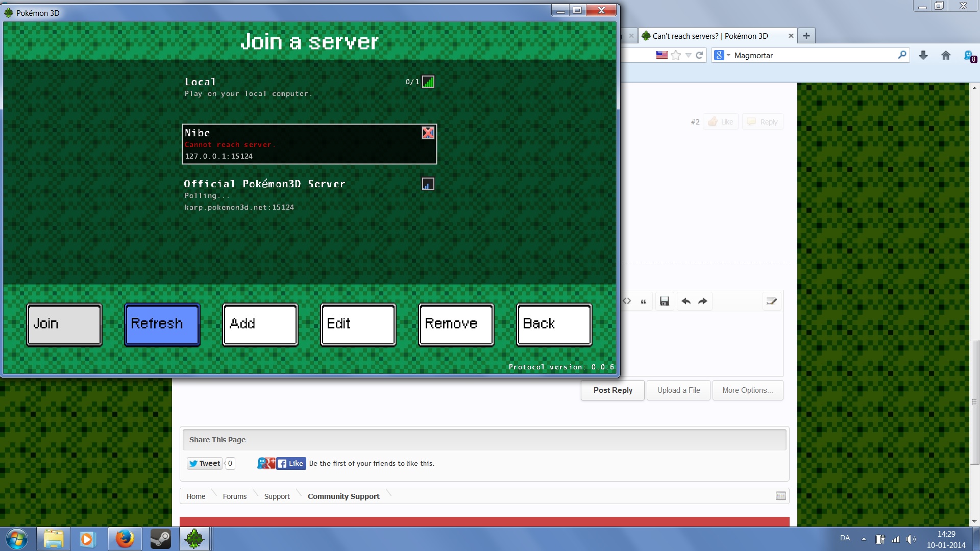Refresh the server list
This screenshot has height=551, width=980.
click(x=162, y=324)
